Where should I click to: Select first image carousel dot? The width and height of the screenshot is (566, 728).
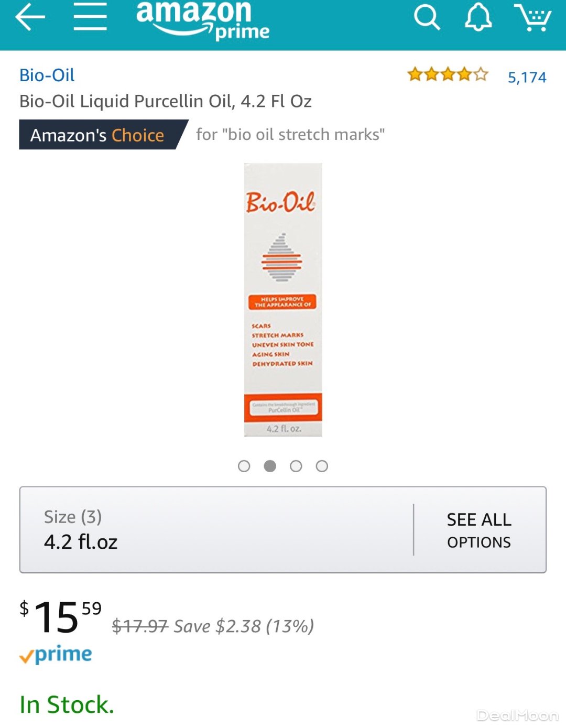(244, 466)
